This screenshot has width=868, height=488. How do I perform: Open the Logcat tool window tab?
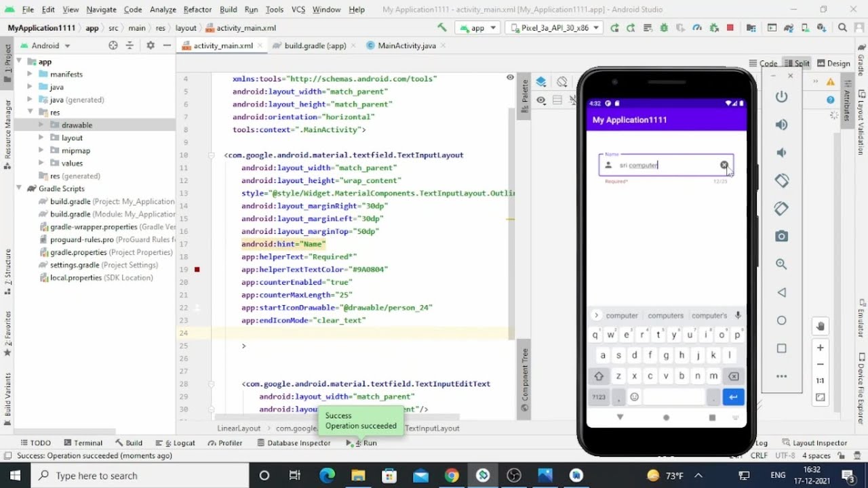click(x=175, y=443)
